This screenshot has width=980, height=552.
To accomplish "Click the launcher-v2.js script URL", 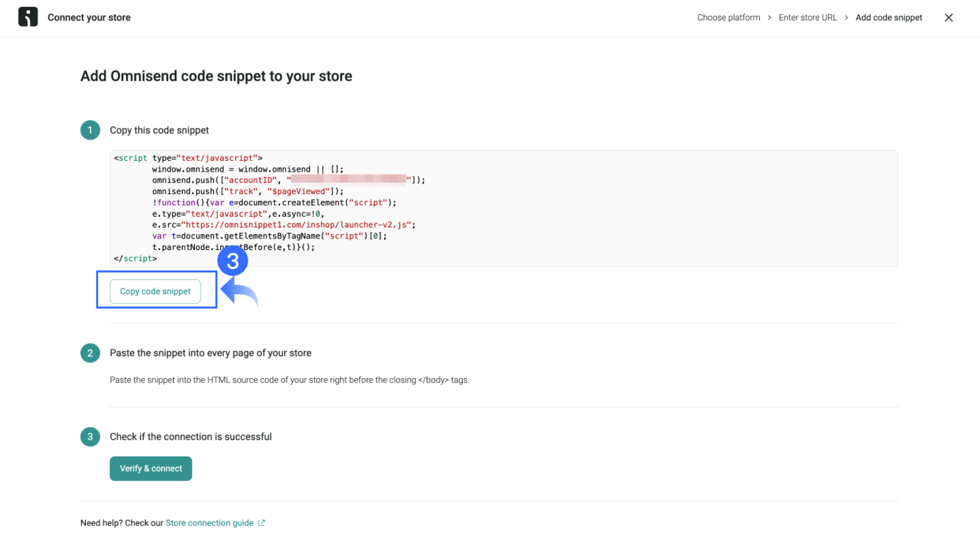I will pyautogui.click(x=300, y=225).
